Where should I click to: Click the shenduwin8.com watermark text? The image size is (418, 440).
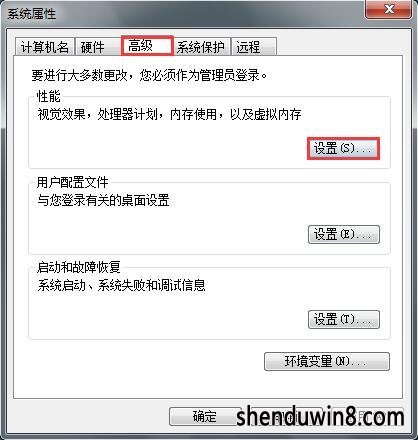tap(320, 416)
